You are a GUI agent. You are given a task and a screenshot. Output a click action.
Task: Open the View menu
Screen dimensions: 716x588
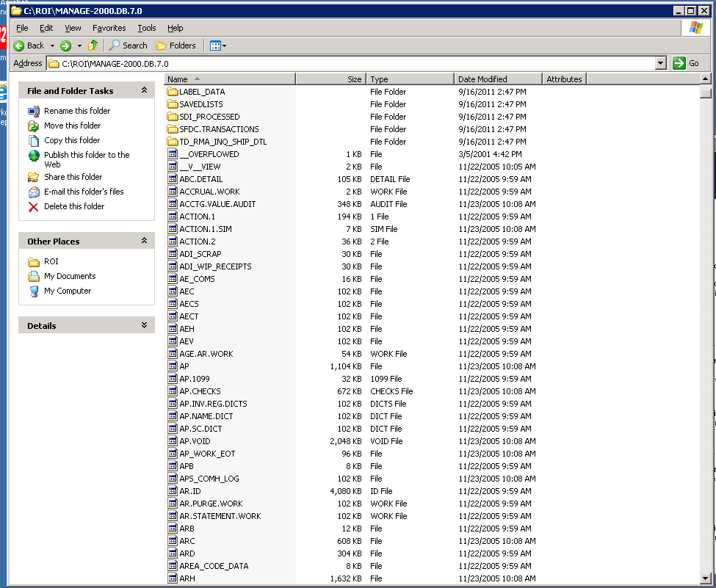[73, 29]
